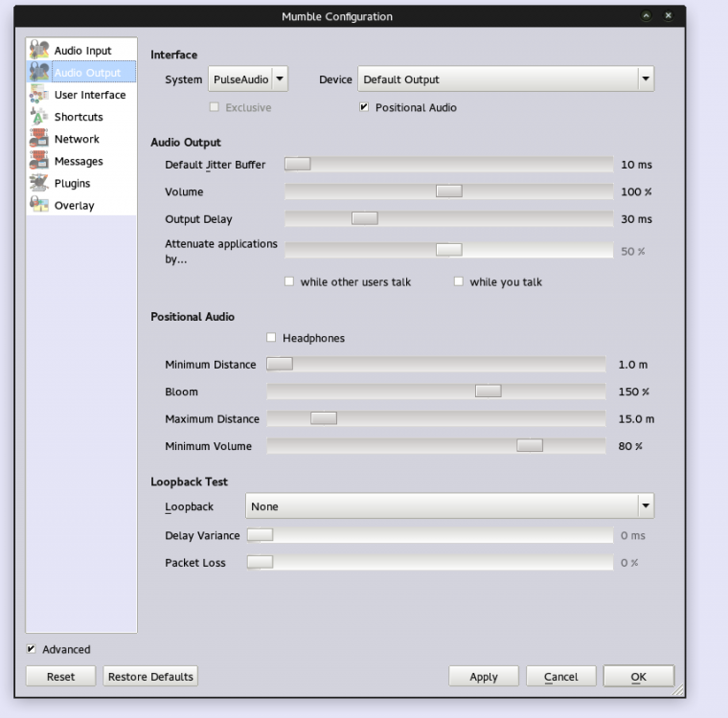Click the Volume slider handle
728x718 pixels.
448,192
